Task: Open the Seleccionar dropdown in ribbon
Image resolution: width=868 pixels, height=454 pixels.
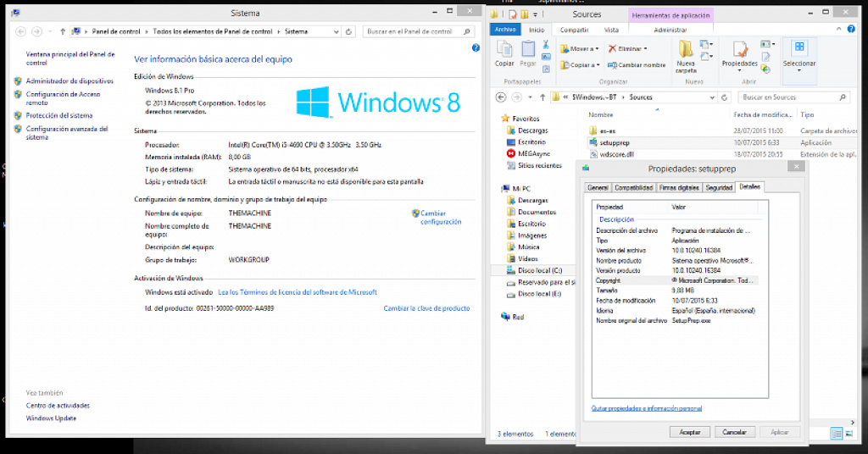Action: click(x=798, y=57)
